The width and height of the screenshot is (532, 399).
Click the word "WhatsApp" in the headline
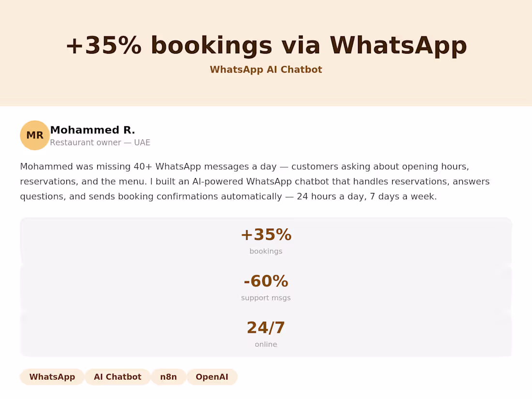click(398, 45)
